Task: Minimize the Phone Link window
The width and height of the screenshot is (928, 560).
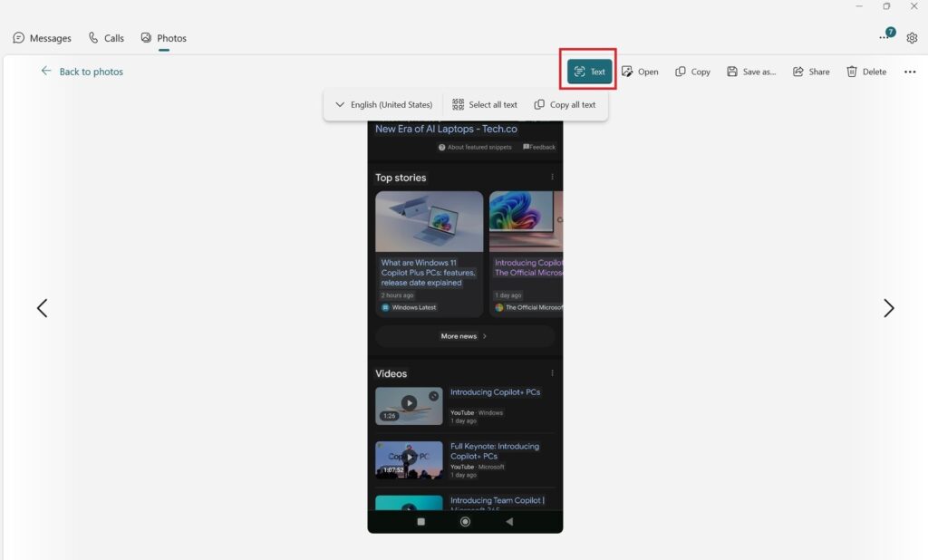Action: click(859, 5)
